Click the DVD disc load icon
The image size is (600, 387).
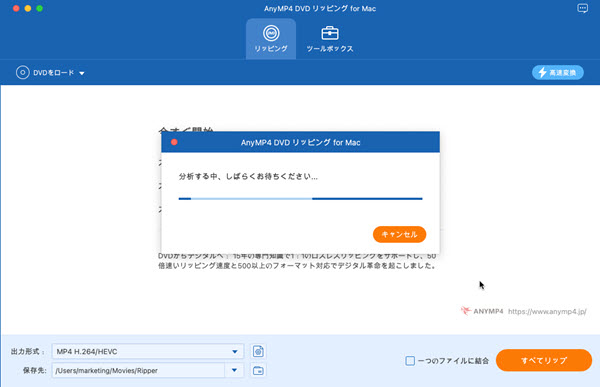(23, 72)
